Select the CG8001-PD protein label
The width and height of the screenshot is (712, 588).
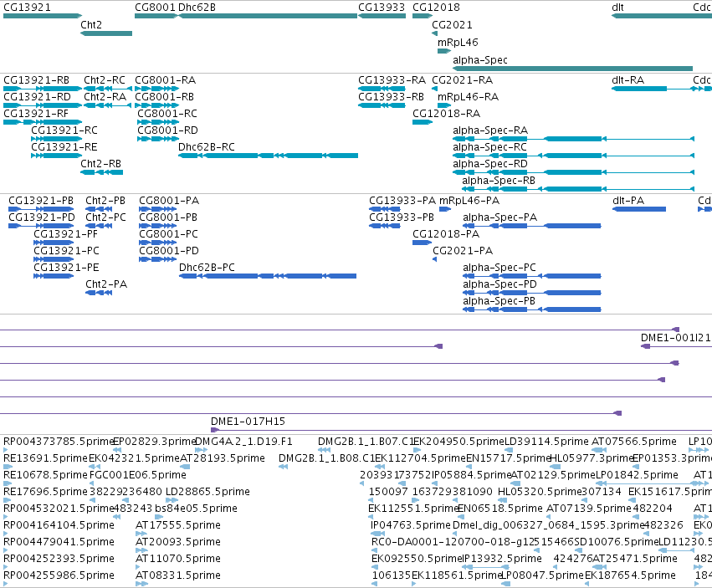[x=169, y=251]
